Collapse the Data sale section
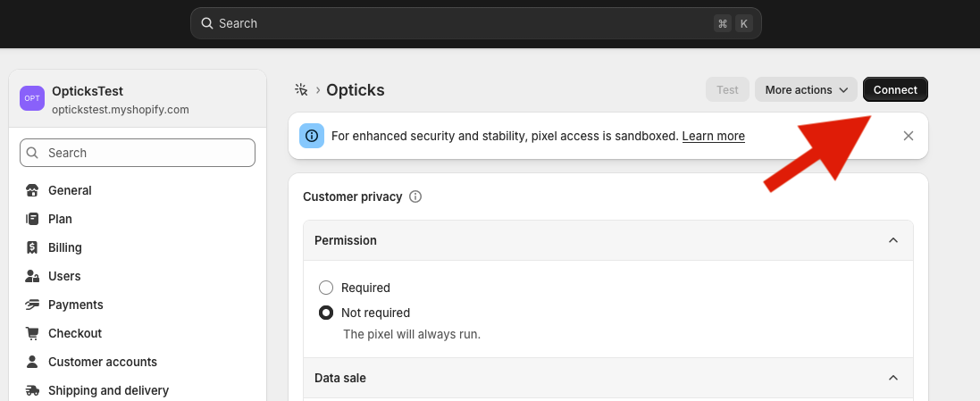Image resolution: width=980 pixels, height=401 pixels. (x=893, y=378)
